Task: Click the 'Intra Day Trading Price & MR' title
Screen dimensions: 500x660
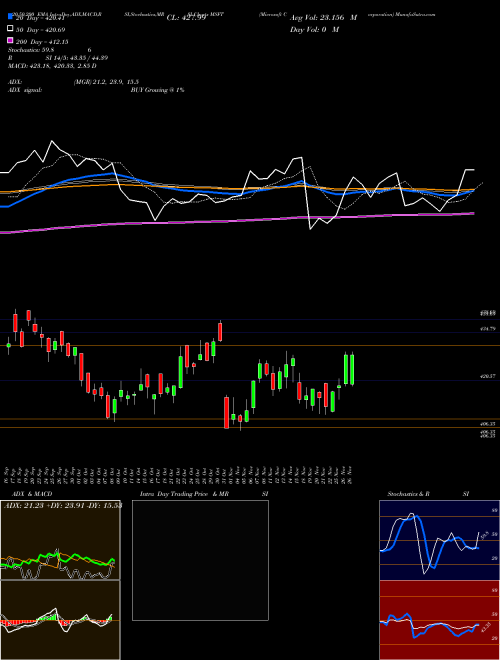Action: pyautogui.click(x=184, y=494)
